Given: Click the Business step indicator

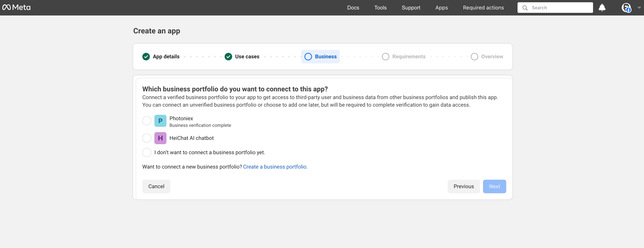Looking at the screenshot, I should (x=320, y=57).
